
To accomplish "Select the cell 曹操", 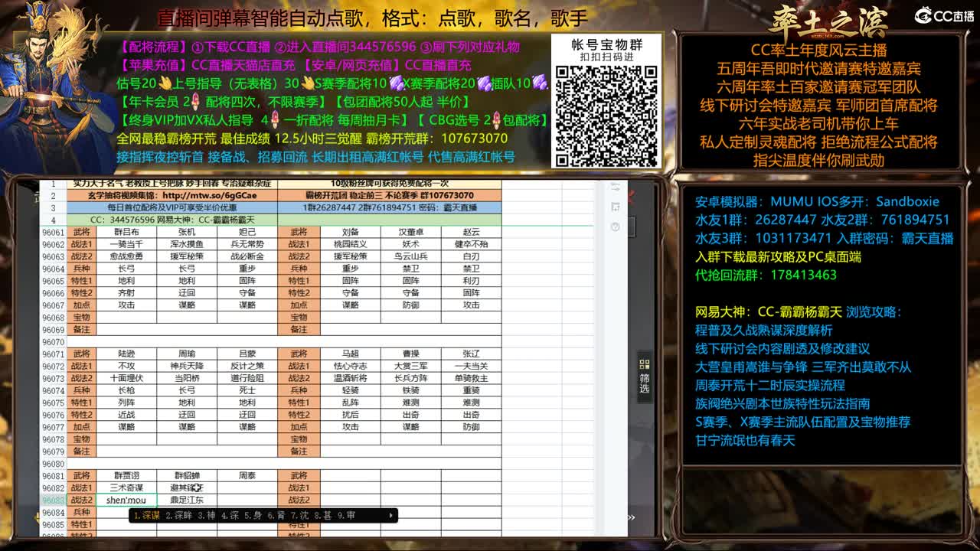I will click(411, 354).
